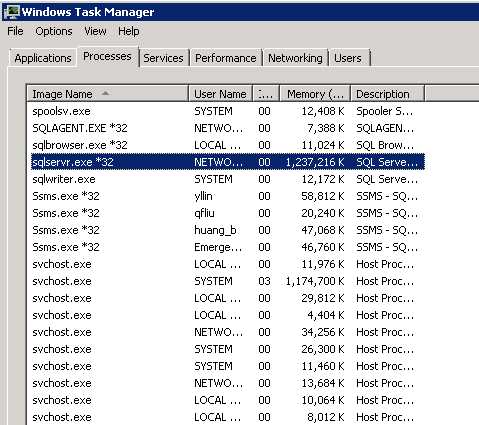Click the CPU value 03 cell

264,281
